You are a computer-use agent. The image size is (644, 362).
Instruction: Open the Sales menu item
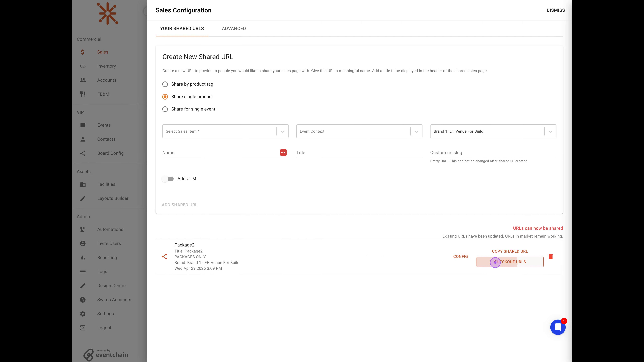pyautogui.click(x=103, y=52)
